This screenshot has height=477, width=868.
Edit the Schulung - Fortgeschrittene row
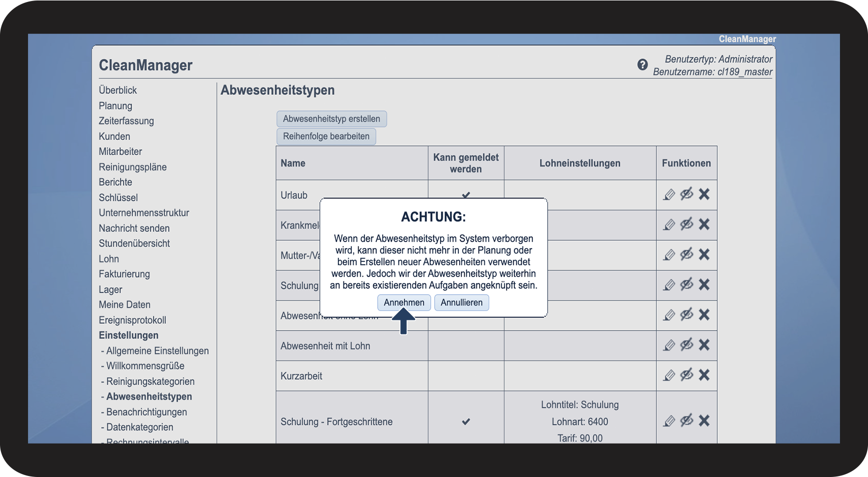pyautogui.click(x=669, y=421)
